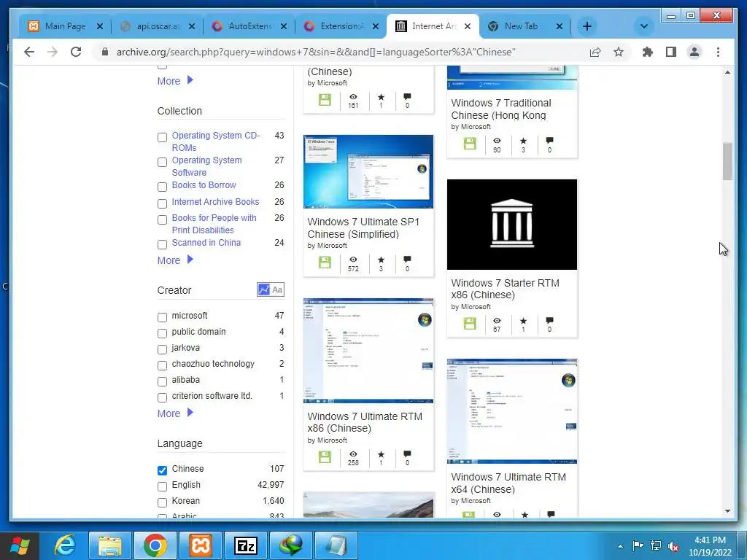747x560 pixels.
Task: Open the Chrome profile avatar
Action: click(694, 52)
